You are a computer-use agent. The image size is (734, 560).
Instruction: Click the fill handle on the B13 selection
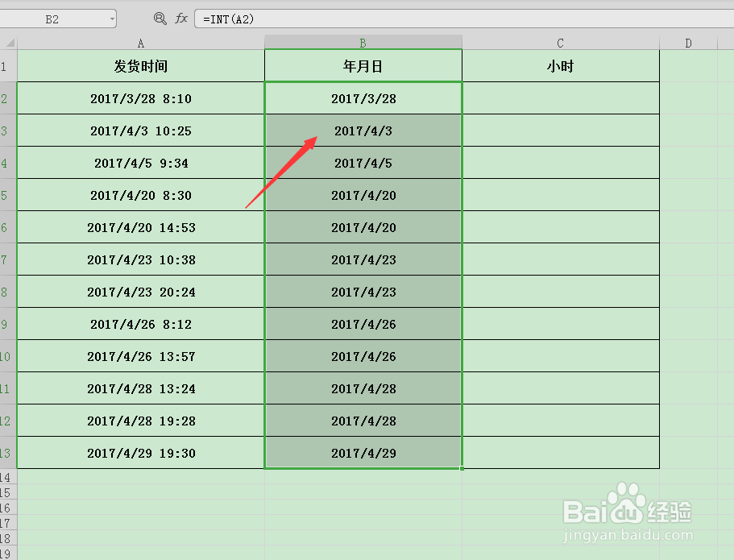click(462, 468)
